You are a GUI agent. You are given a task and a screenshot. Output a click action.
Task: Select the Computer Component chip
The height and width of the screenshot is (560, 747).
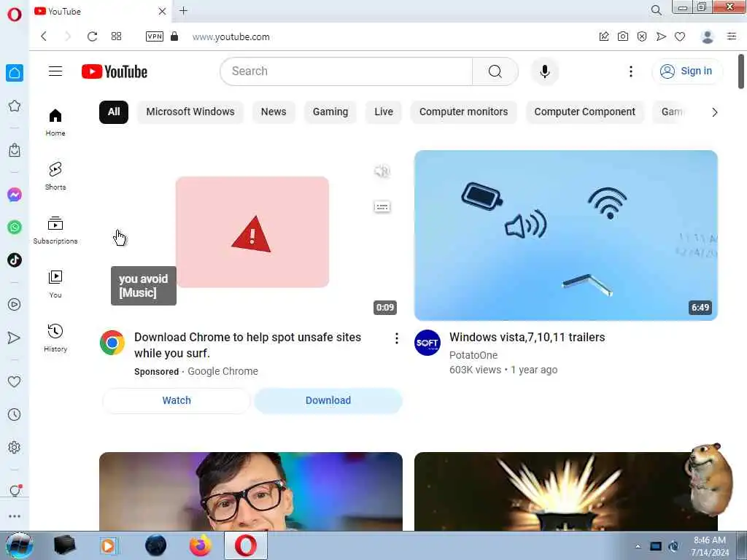(584, 112)
